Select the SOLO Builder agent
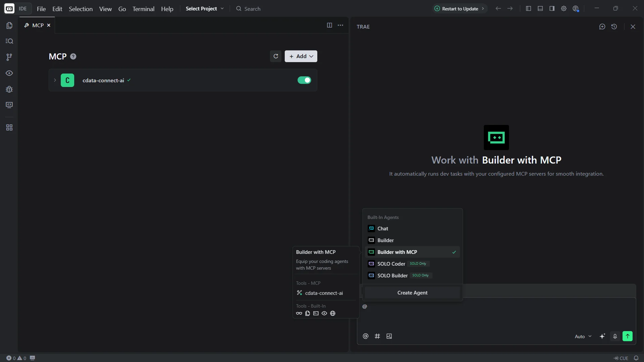 (x=412, y=276)
